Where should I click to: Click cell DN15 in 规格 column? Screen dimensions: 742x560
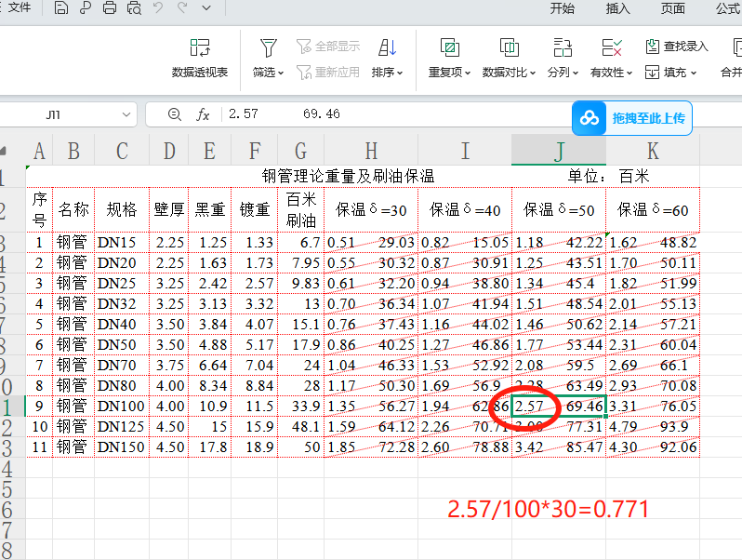click(x=122, y=243)
